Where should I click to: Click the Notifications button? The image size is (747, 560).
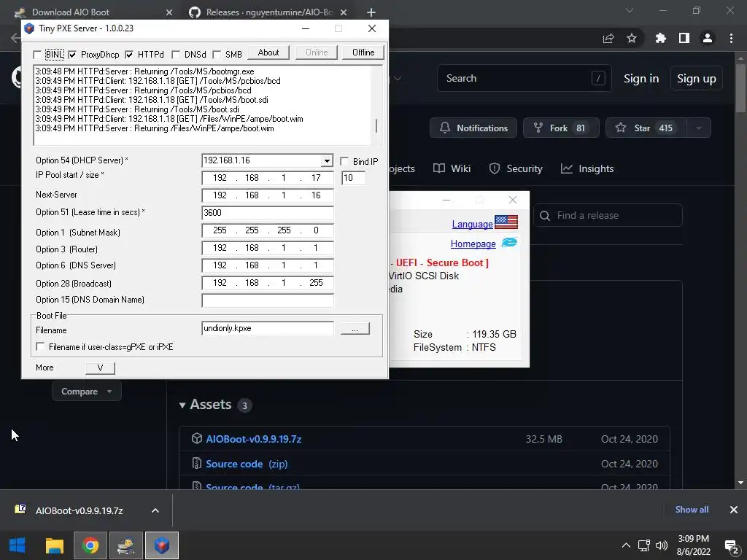pyautogui.click(x=473, y=128)
